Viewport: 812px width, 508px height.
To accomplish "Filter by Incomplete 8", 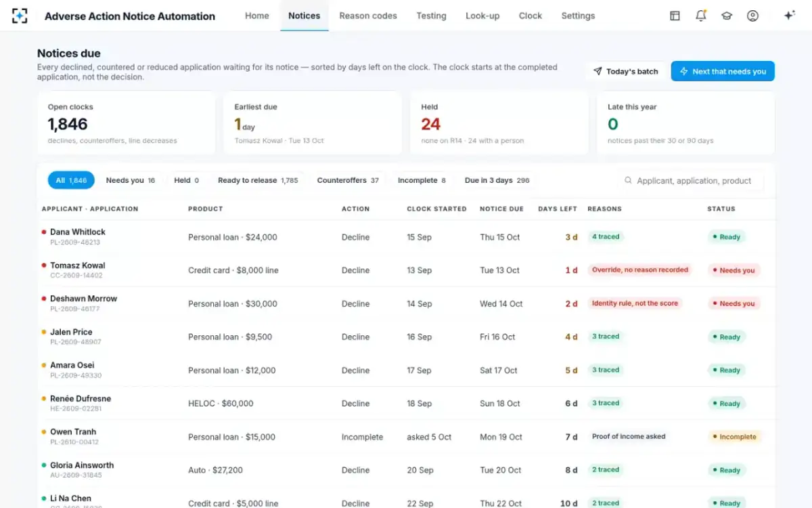I will [x=422, y=180].
